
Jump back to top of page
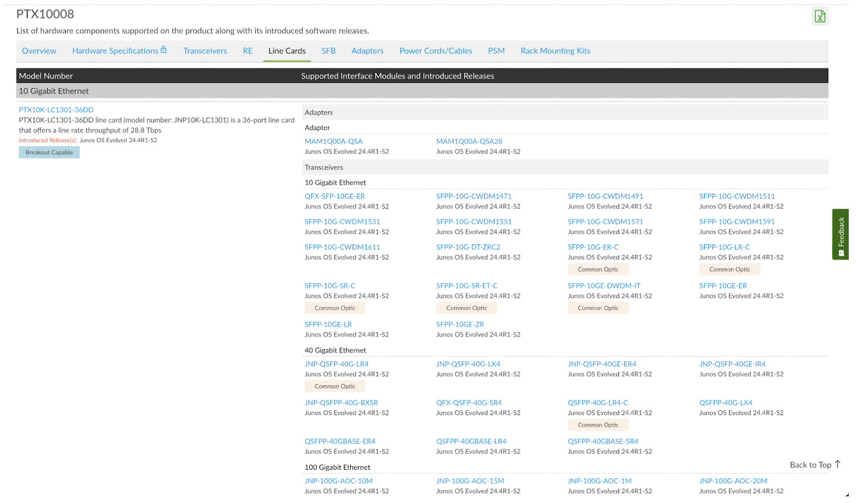815,465
